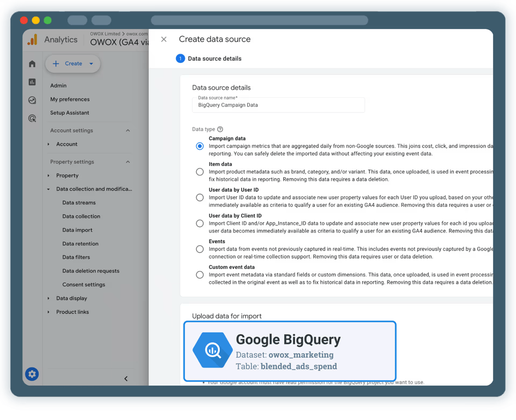Expand the Property tree item arrow

pyautogui.click(x=48, y=176)
